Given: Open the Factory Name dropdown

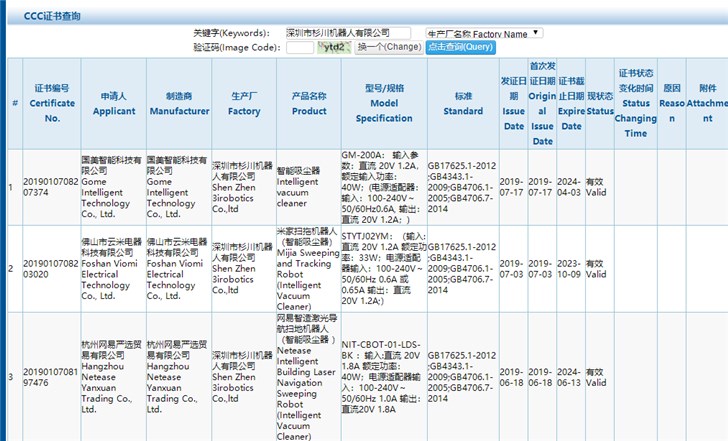Looking at the screenshot, I should [484, 33].
